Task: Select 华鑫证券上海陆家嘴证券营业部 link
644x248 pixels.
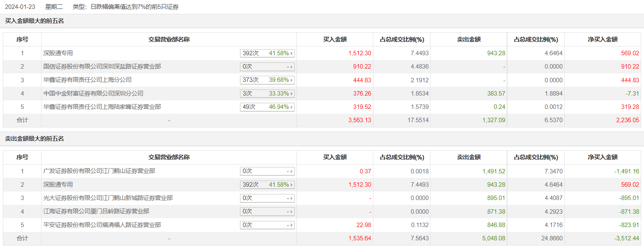Action: pos(102,107)
